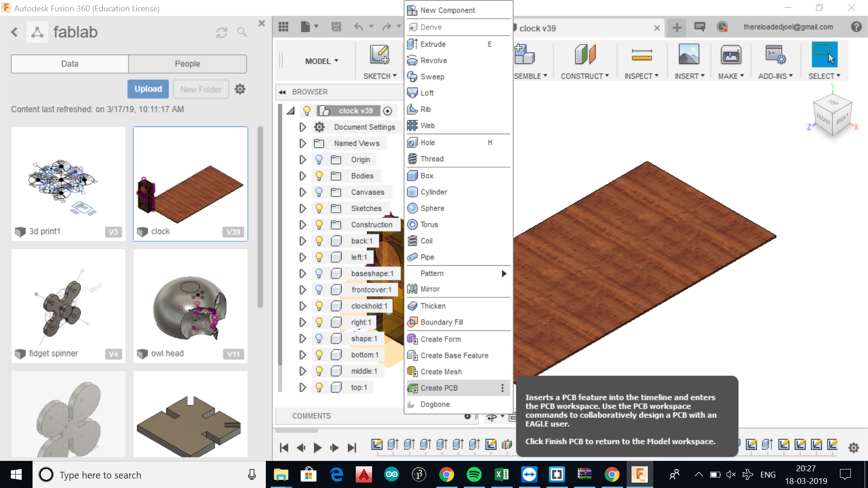Toggle visibility bulb for Bodies folder

pyautogui.click(x=319, y=176)
